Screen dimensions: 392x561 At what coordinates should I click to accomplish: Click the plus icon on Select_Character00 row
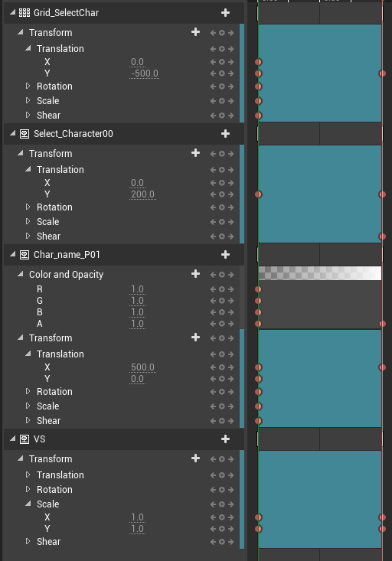pyautogui.click(x=225, y=134)
